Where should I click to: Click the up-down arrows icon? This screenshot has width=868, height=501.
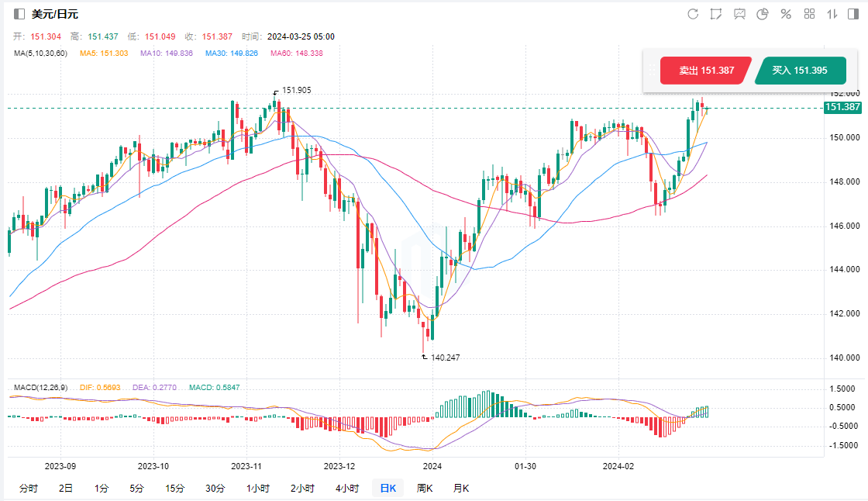click(832, 14)
